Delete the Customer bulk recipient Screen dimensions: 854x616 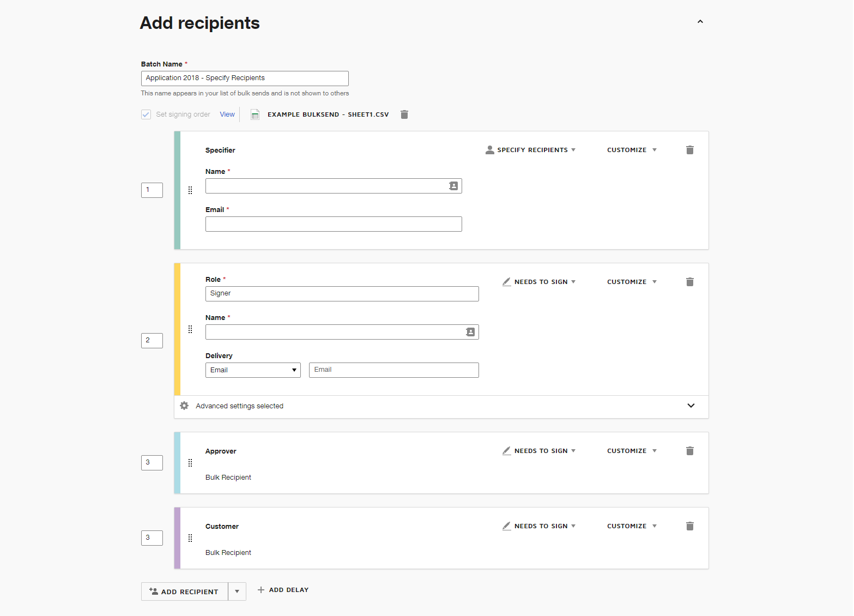click(689, 526)
